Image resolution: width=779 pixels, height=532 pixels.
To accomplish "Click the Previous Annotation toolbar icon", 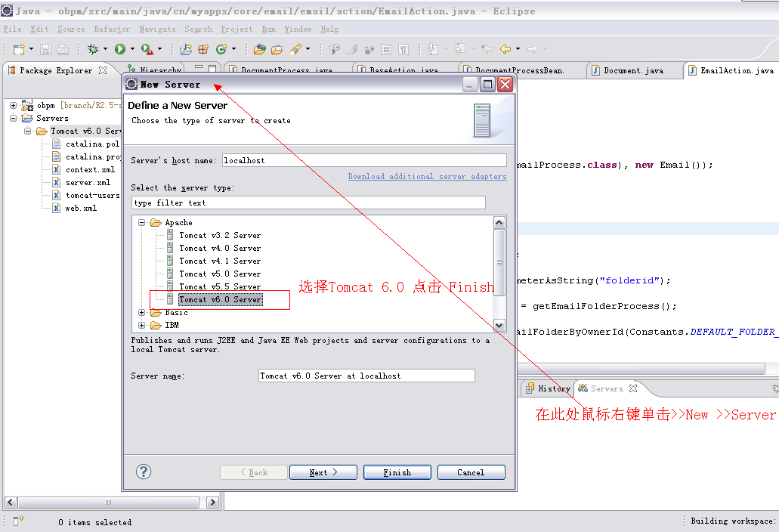I will pyautogui.click(x=460, y=49).
